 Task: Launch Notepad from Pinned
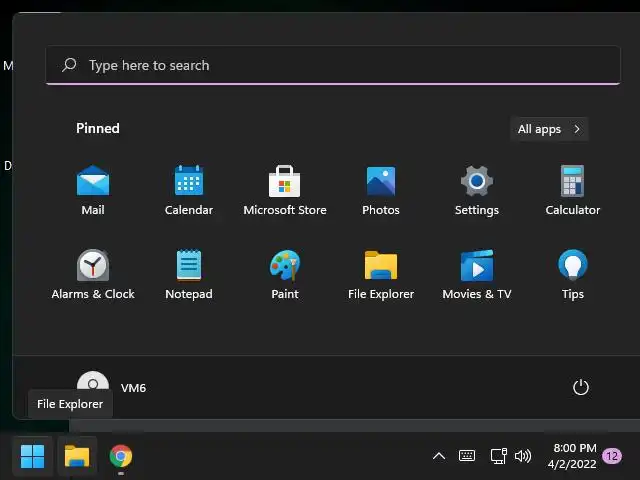point(189,274)
